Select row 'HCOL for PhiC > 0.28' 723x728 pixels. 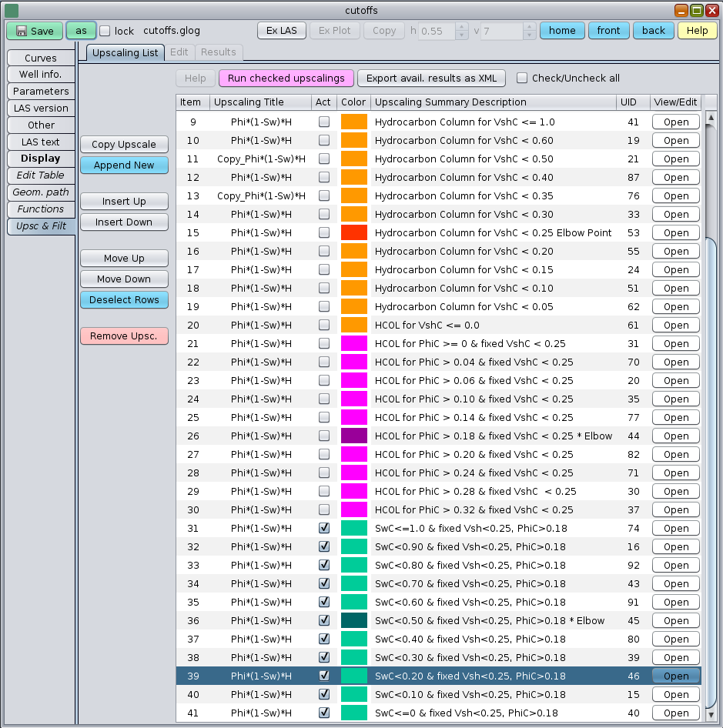pos(439,491)
